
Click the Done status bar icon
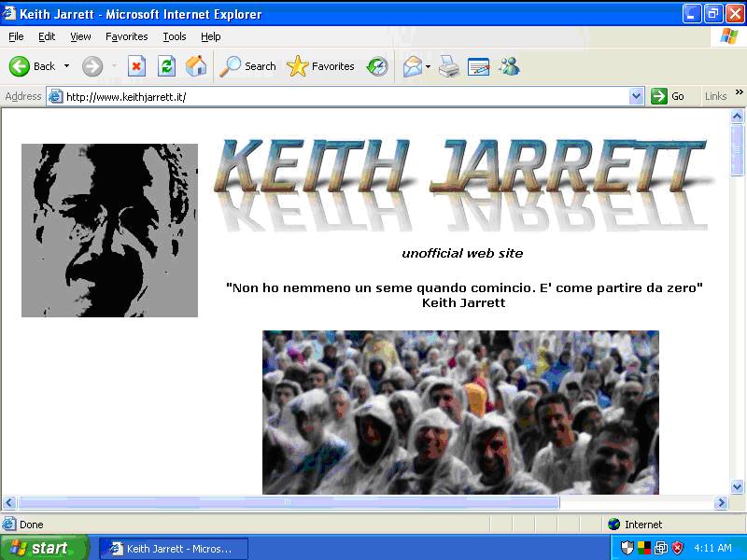9,525
